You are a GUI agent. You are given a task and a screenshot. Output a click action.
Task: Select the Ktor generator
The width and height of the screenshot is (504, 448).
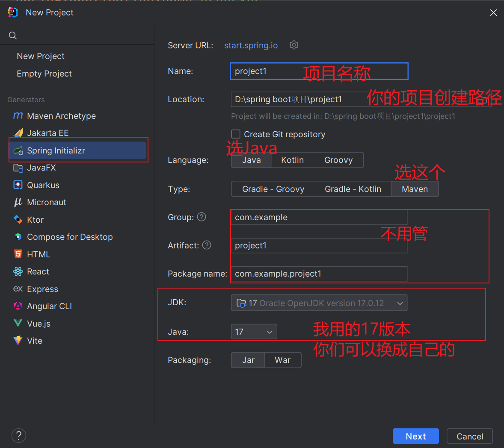(35, 219)
